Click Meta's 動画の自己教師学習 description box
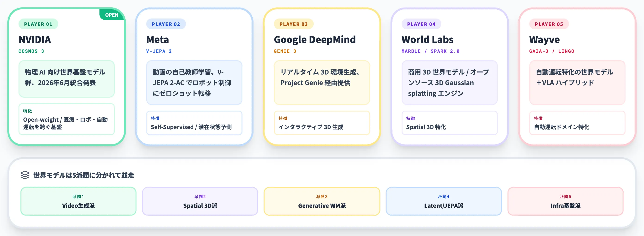 tap(194, 83)
